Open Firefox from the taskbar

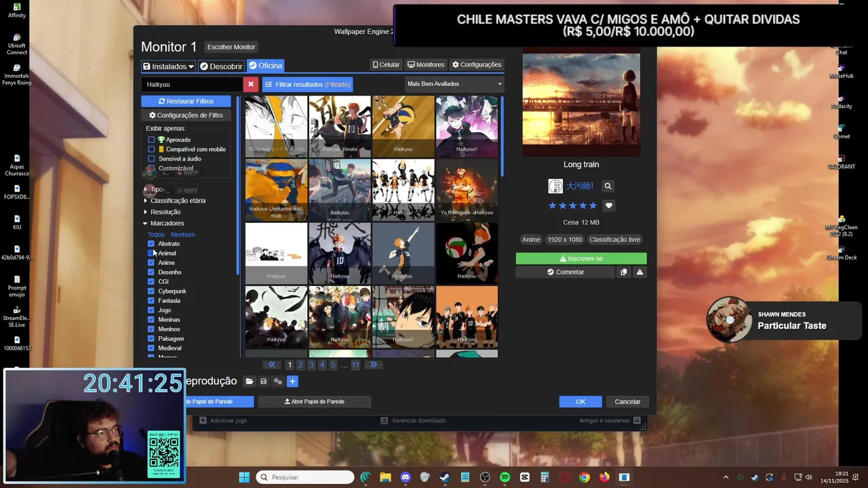click(604, 477)
